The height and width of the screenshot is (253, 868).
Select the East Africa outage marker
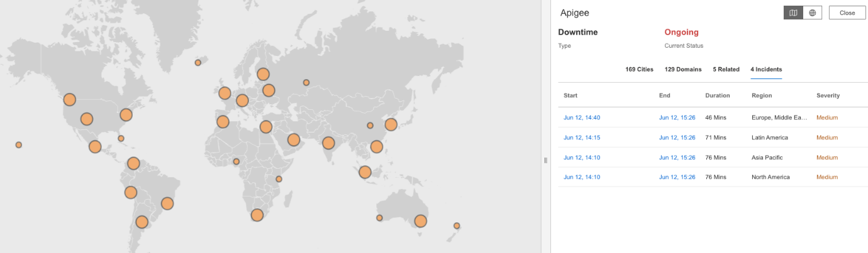279,179
